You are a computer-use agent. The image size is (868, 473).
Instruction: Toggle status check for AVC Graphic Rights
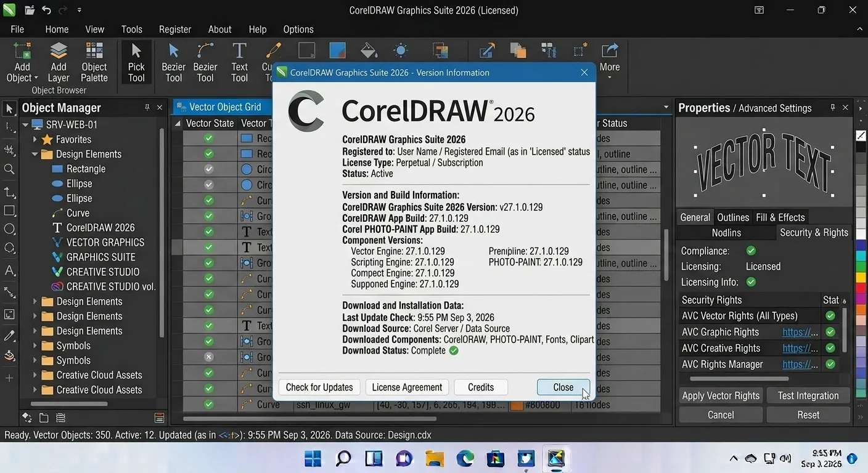830,332
